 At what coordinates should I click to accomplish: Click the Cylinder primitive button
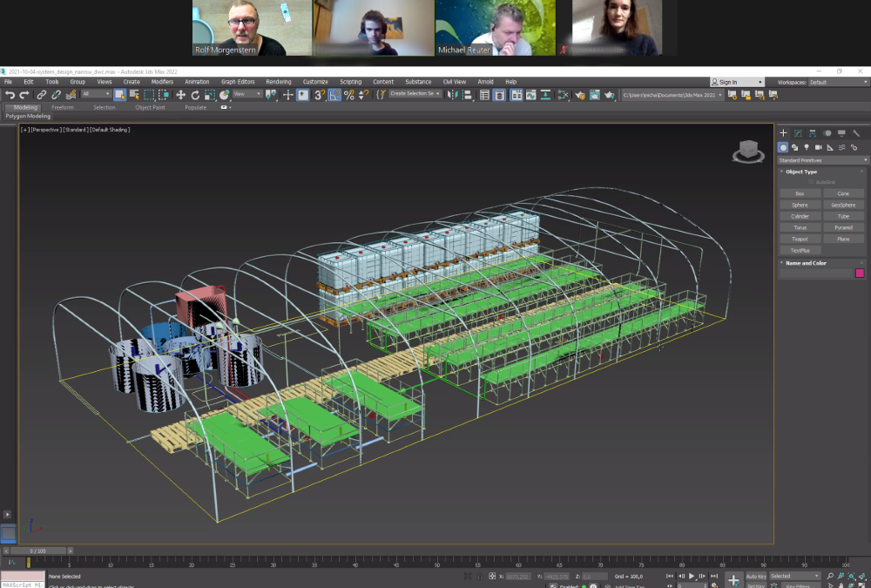click(800, 216)
